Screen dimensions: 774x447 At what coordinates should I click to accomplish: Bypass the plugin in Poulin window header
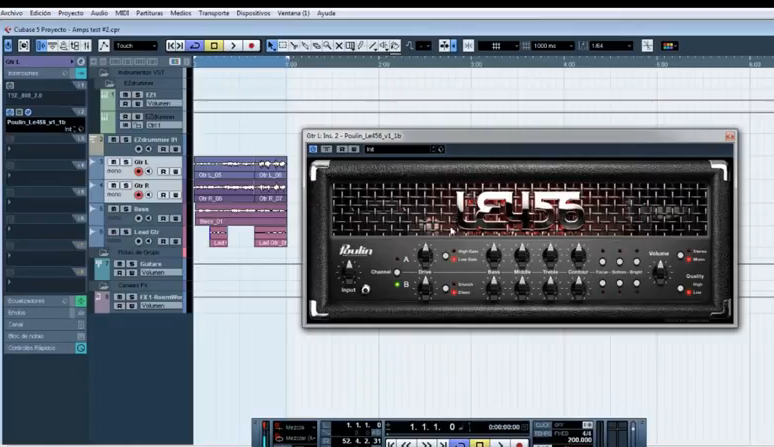313,149
